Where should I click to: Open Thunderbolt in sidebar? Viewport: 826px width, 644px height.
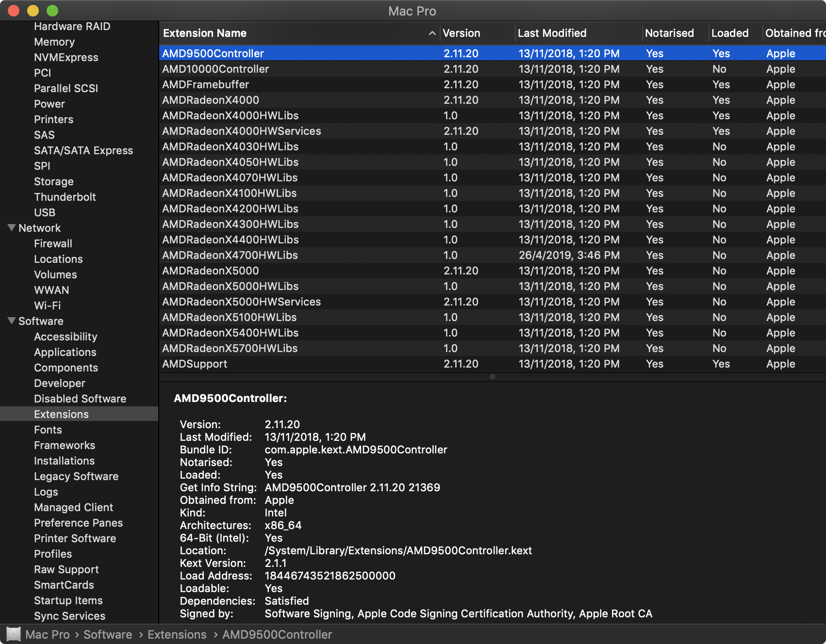pos(65,197)
